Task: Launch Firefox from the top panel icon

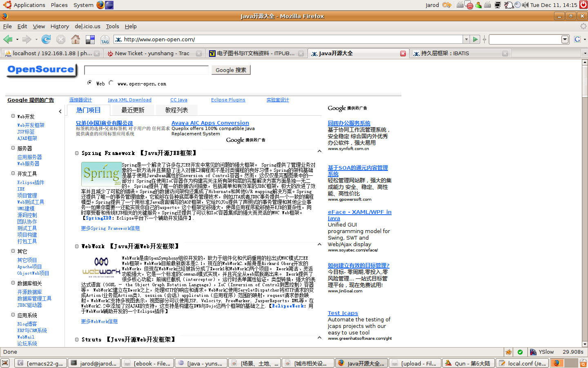Action: pos(100,5)
